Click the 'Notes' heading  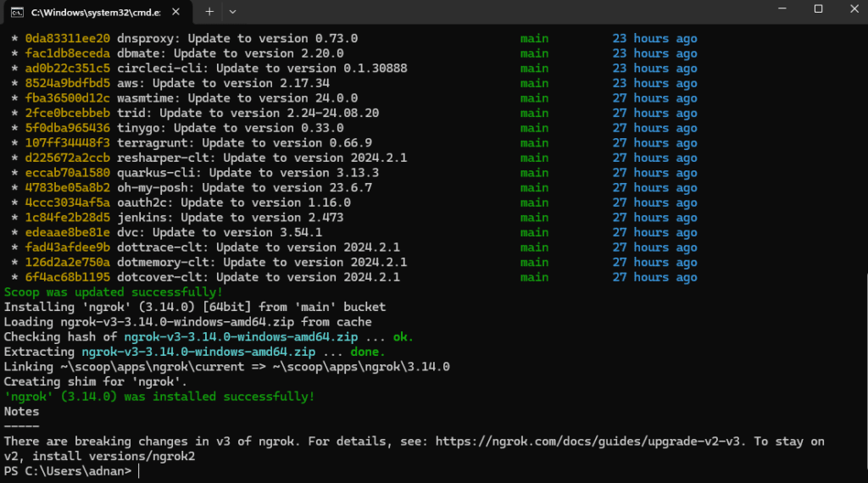click(21, 412)
